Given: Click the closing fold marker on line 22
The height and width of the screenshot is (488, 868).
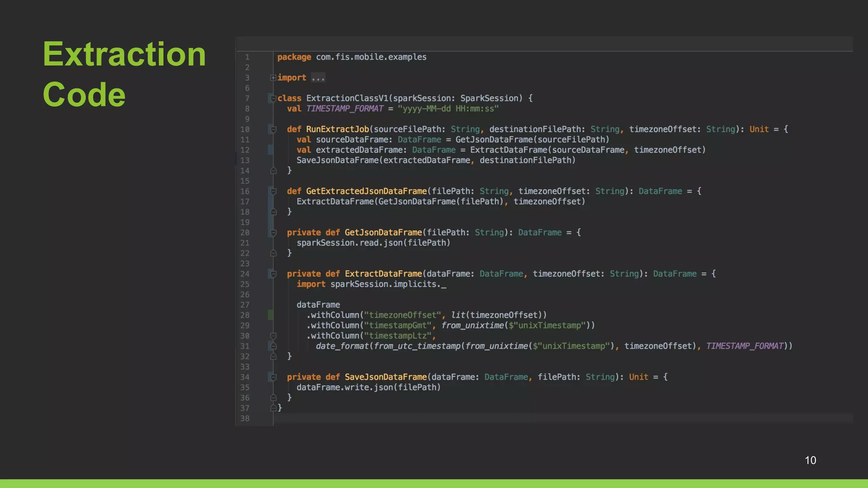Looking at the screenshot, I should tap(273, 253).
